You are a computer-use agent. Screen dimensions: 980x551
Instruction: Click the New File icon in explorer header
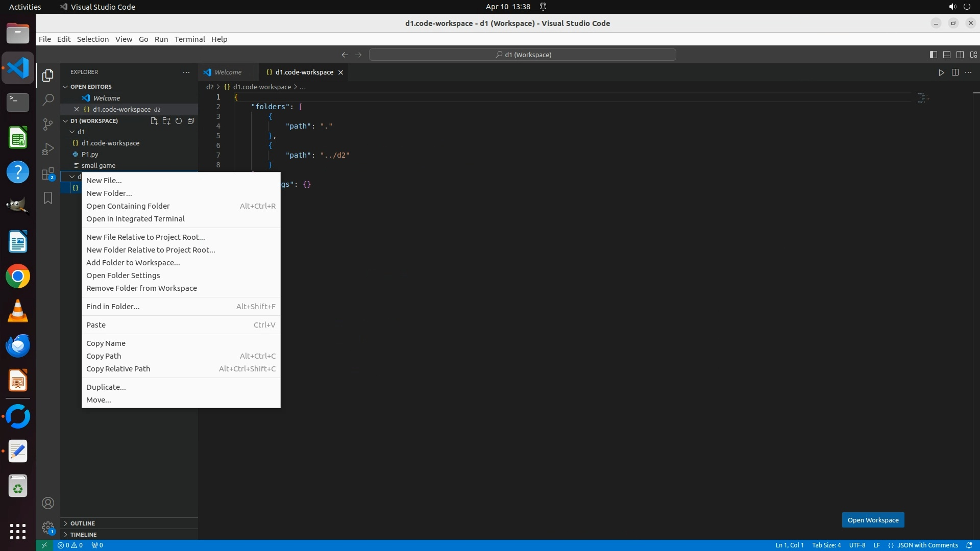point(154,121)
